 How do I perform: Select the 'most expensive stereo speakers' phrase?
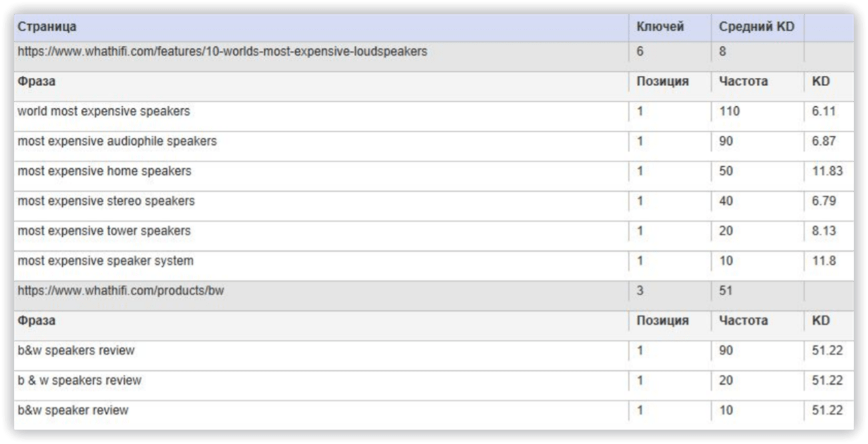point(106,201)
